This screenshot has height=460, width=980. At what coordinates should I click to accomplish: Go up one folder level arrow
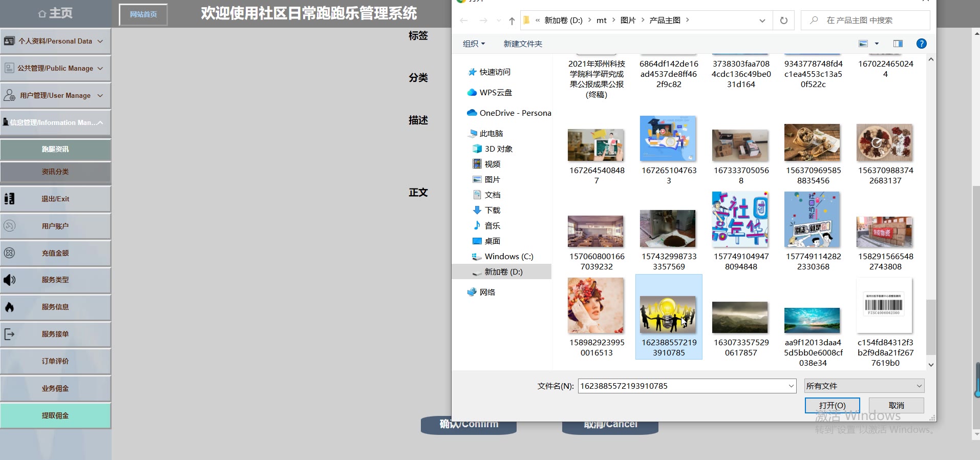point(512,20)
